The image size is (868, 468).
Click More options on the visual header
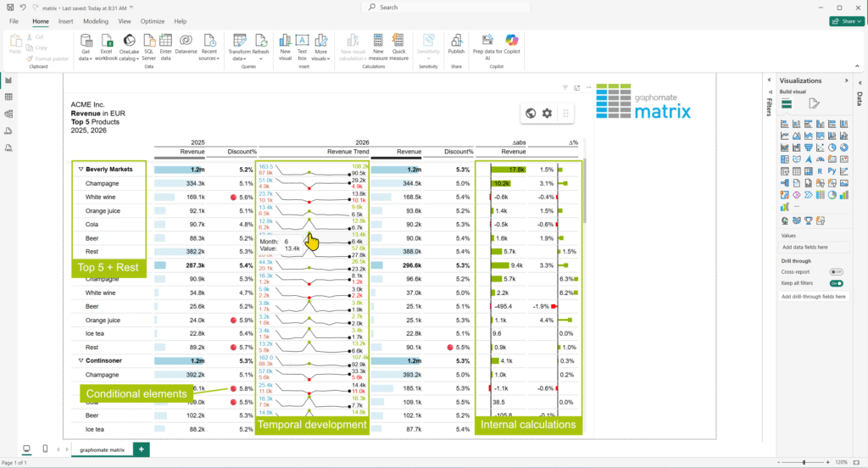pyautogui.click(x=588, y=87)
